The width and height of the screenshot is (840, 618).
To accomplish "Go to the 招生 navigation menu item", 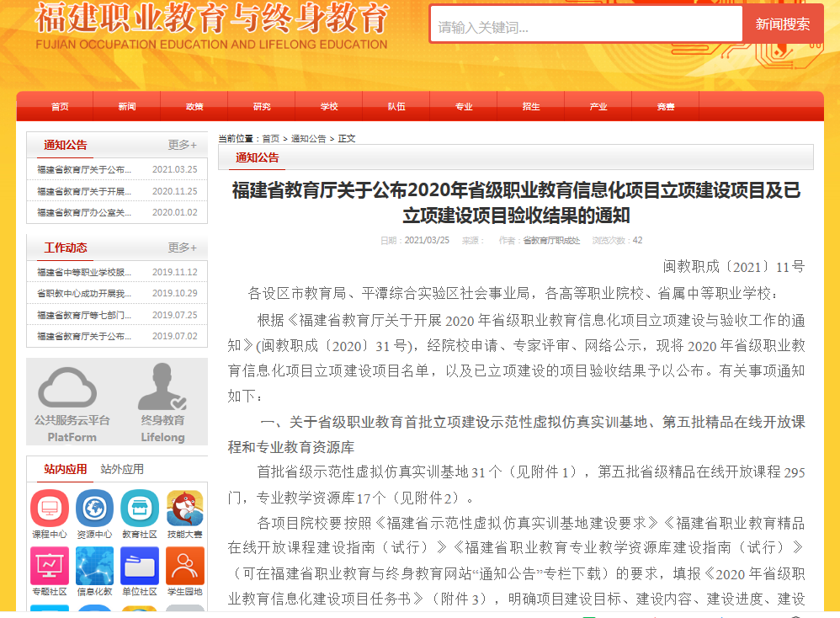I will (531, 107).
